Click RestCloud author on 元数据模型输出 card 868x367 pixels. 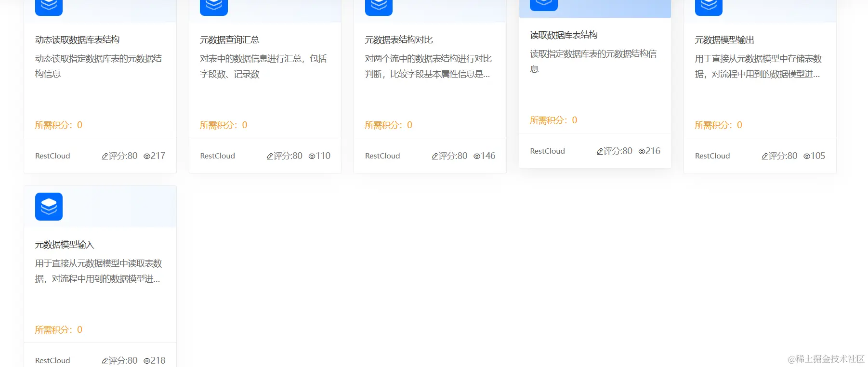coord(712,156)
